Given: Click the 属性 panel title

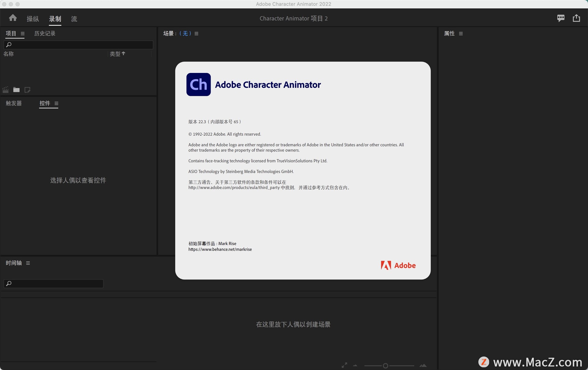Looking at the screenshot, I should pyautogui.click(x=449, y=33).
